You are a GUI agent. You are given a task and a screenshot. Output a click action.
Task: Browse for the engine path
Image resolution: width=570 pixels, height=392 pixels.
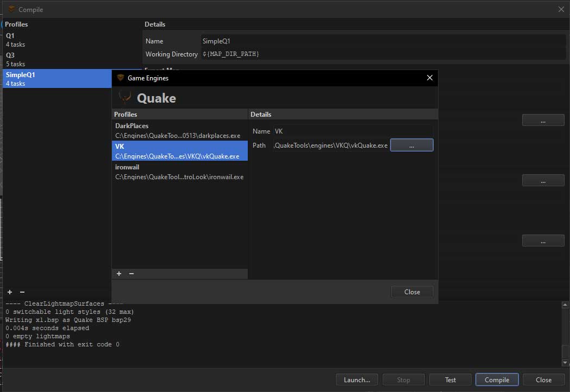411,145
